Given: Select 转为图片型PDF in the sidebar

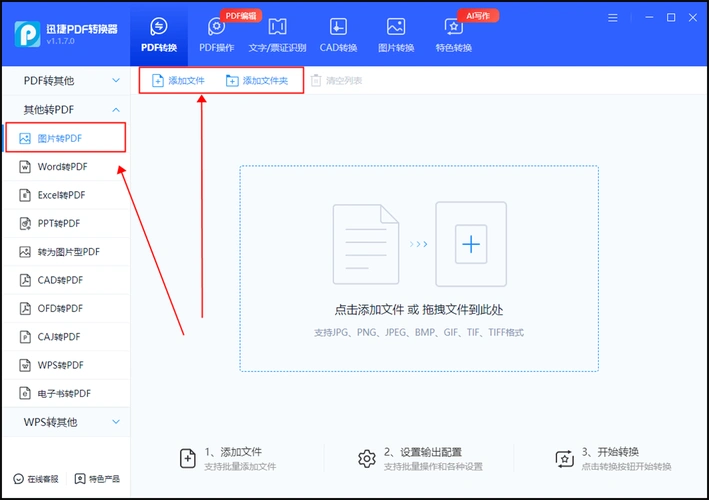Looking at the screenshot, I should click(x=66, y=252).
